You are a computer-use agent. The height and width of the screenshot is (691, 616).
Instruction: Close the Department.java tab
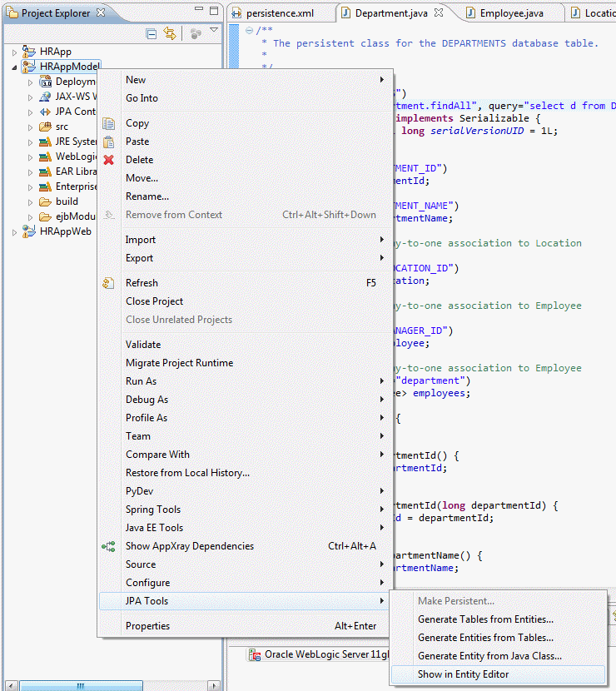(439, 12)
